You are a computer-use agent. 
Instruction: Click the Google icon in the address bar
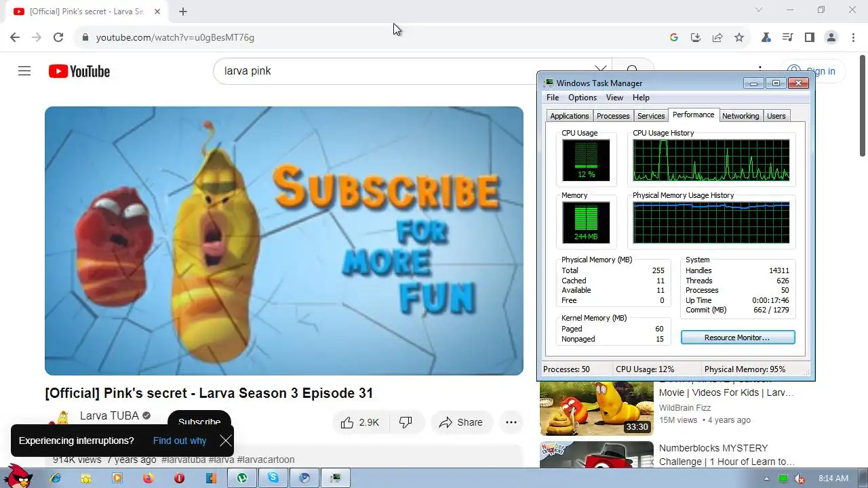[673, 37]
